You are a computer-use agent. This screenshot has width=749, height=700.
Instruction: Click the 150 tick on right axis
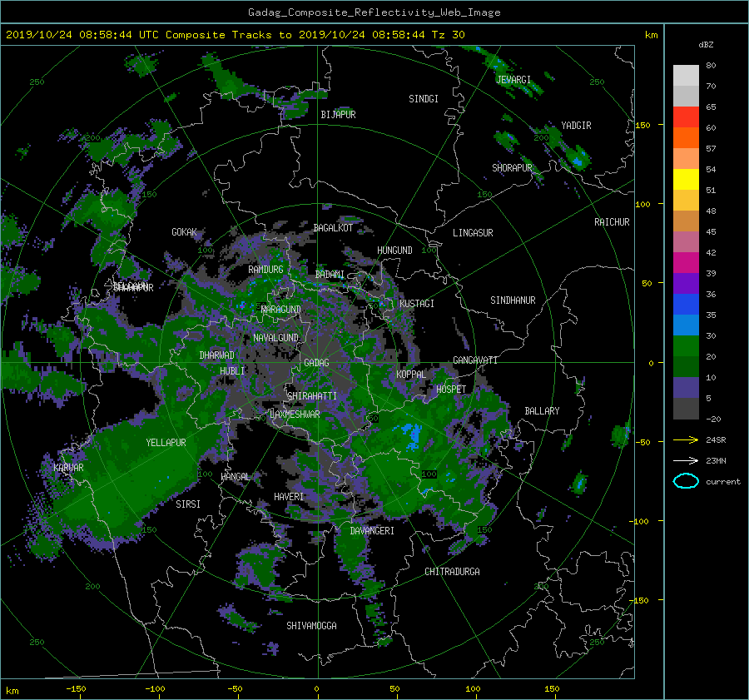[x=643, y=125]
